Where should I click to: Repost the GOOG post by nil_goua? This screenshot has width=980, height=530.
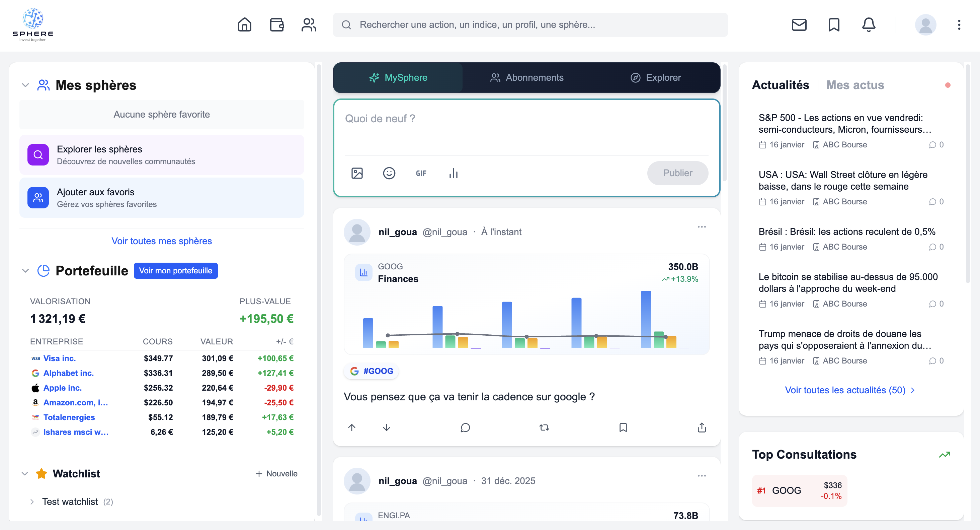pyautogui.click(x=544, y=427)
